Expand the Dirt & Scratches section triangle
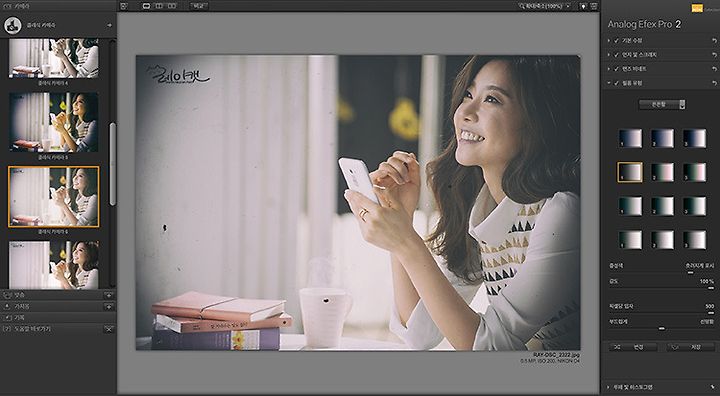The width and height of the screenshot is (720, 396). click(x=609, y=55)
